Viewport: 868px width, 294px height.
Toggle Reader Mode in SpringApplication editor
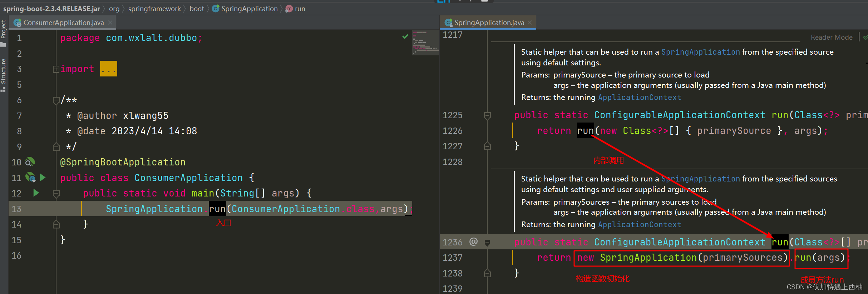[832, 37]
